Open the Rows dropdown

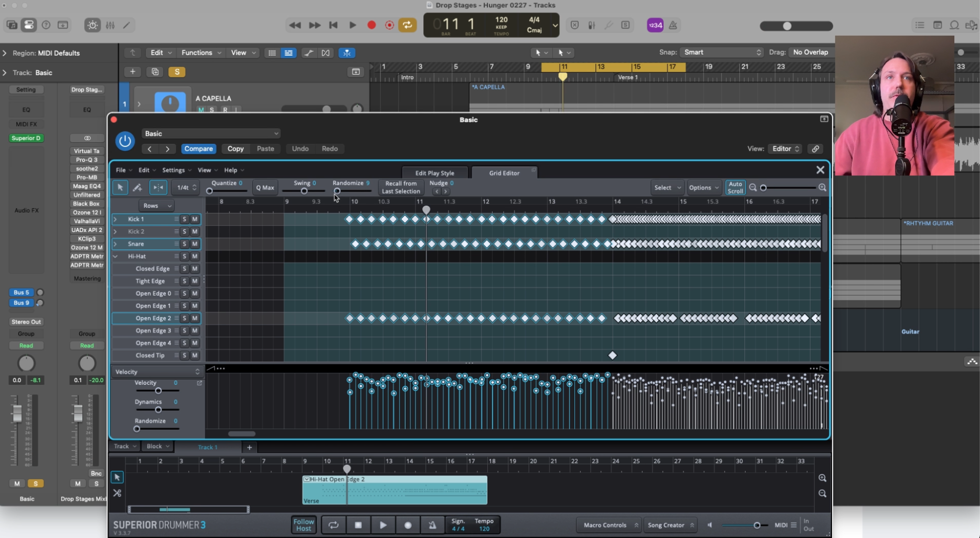pyautogui.click(x=156, y=205)
